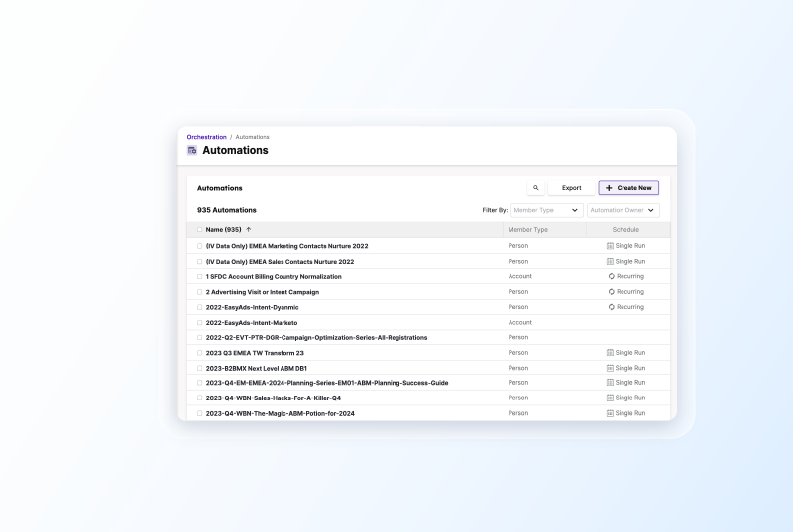
Task: Open 2023-Q4-WBN-Sales-Hacks-For-A-Killer-Q4
Action: [274, 398]
